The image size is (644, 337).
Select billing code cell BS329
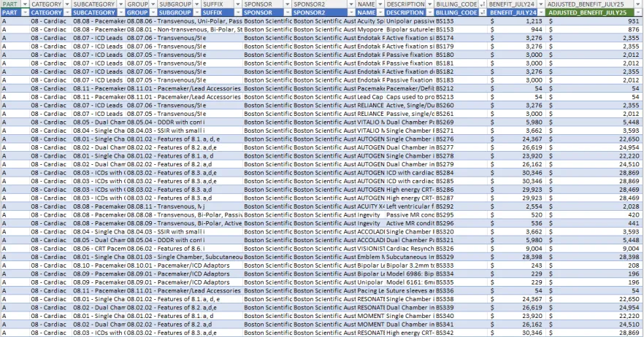[x=461, y=257]
